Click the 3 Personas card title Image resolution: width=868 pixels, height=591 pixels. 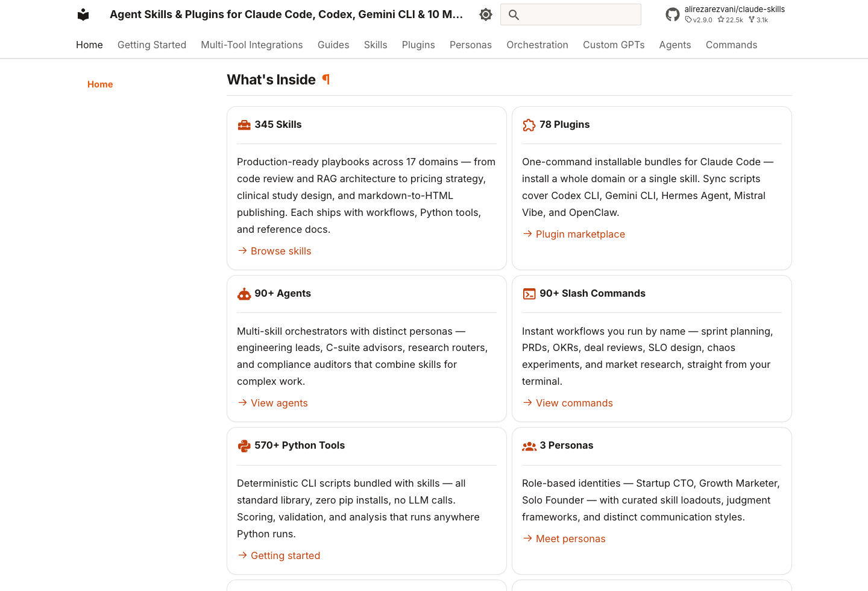click(x=567, y=445)
